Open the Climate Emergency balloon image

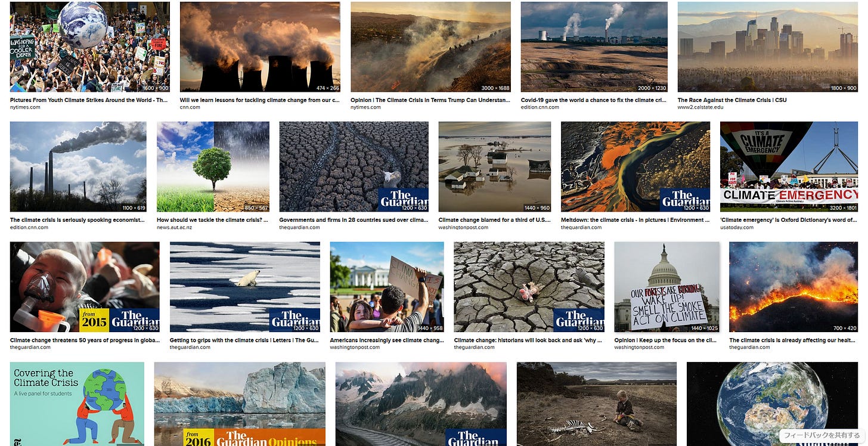pos(789,167)
